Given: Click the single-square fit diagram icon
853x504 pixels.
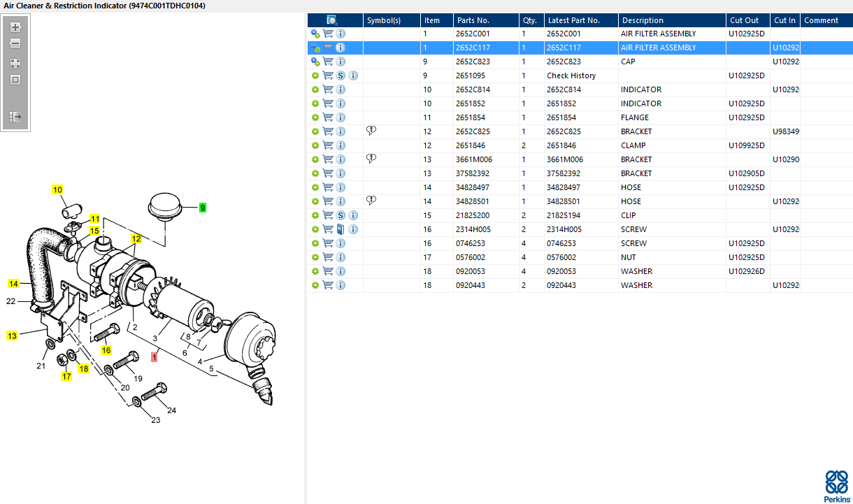Looking at the screenshot, I should coord(15,79).
